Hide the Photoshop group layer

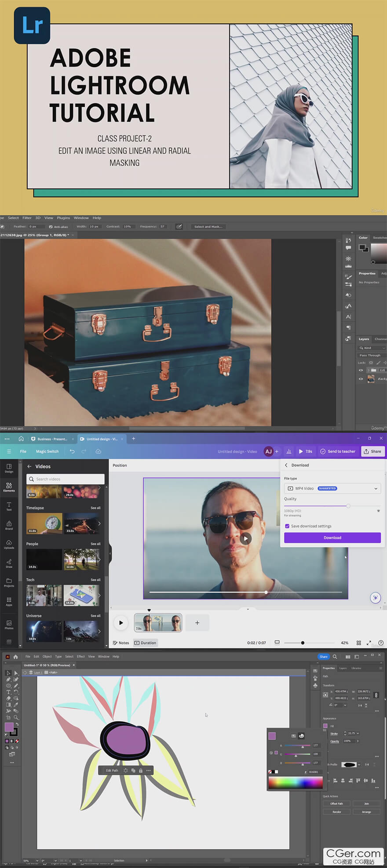(361, 370)
